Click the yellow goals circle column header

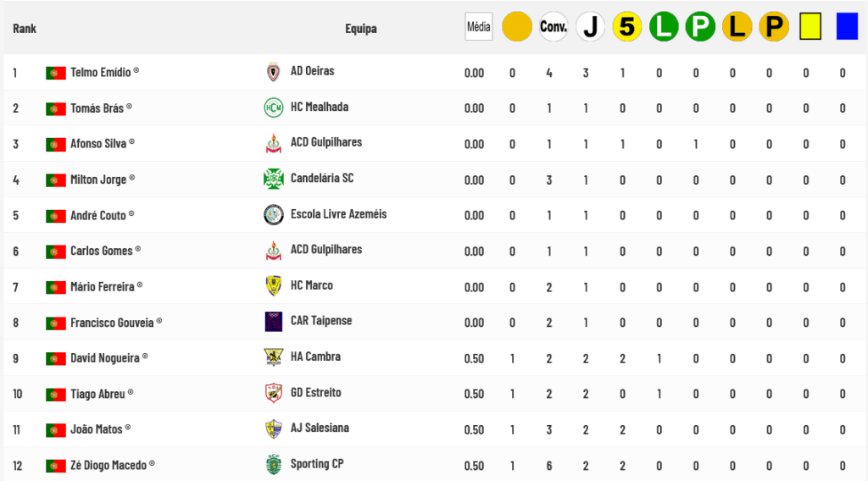[516, 27]
